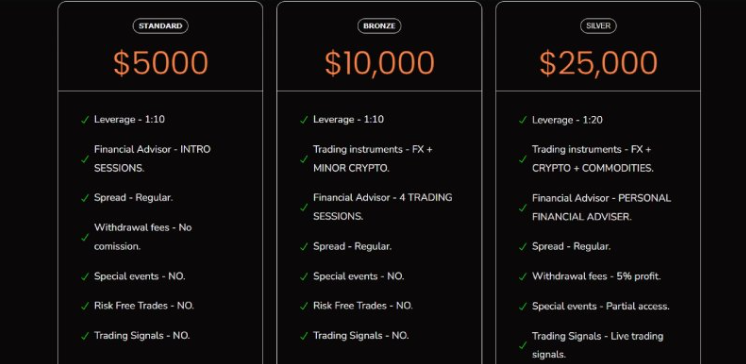Click the SILVER plan badge
The image size is (746, 364).
pos(598,26)
